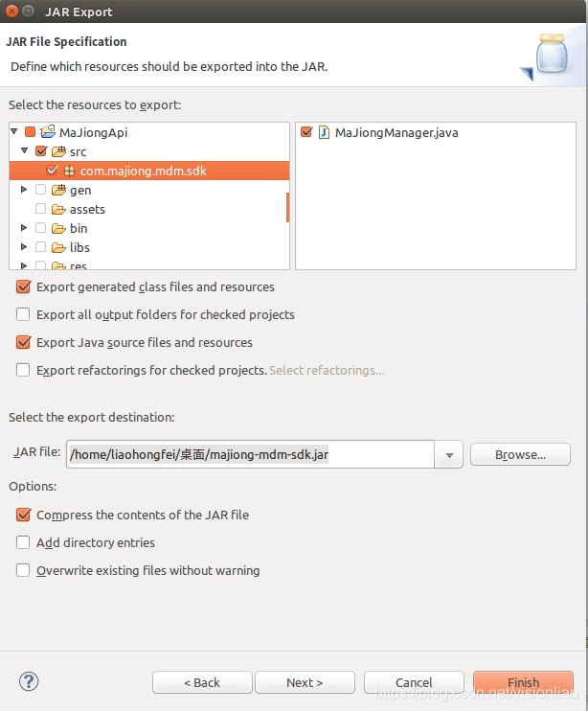588x711 pixels.
Task: Click the libs folder icon
Action: [58, 247]
